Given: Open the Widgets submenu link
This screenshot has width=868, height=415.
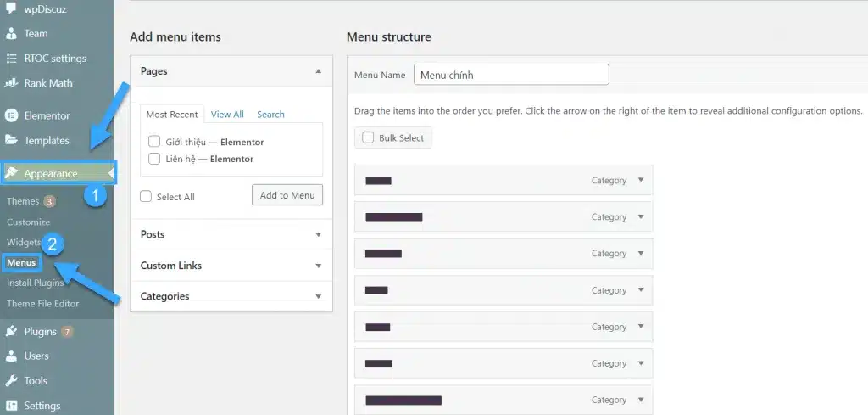Looking at the screenshot, I should coord(24,242).
